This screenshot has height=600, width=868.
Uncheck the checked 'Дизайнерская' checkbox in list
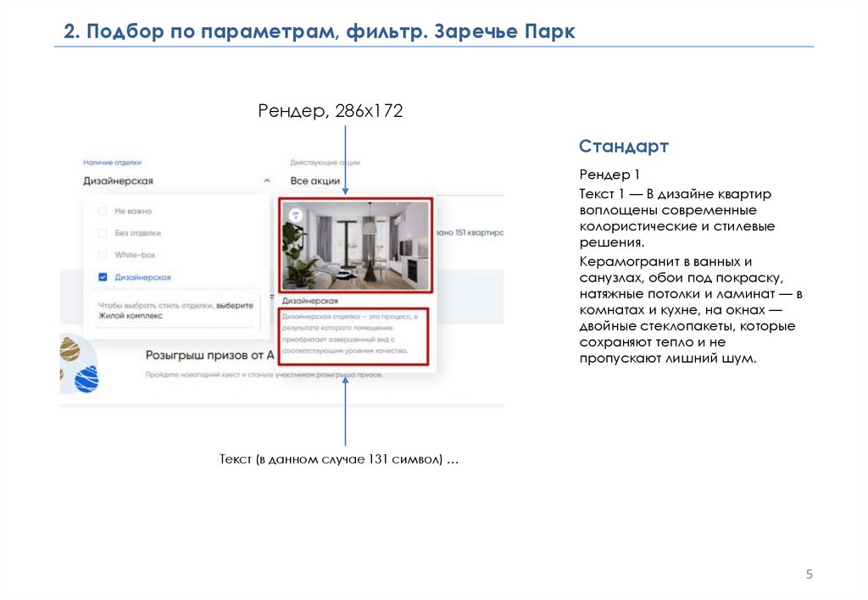pos(103,277)
